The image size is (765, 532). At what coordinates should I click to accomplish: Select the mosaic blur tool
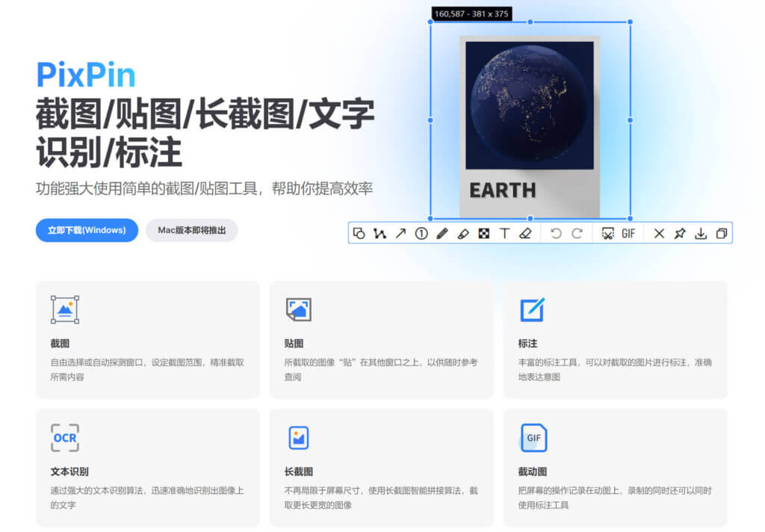(x=483, y=233)
